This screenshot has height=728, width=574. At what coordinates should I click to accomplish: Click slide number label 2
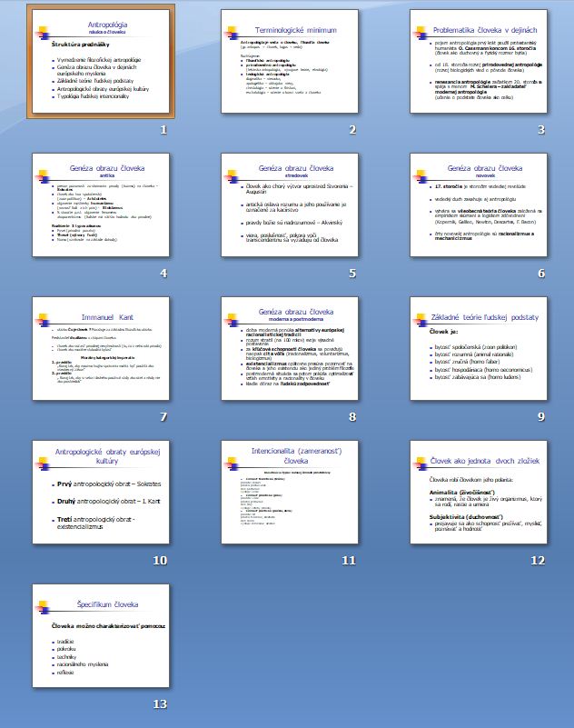point(352,130)
